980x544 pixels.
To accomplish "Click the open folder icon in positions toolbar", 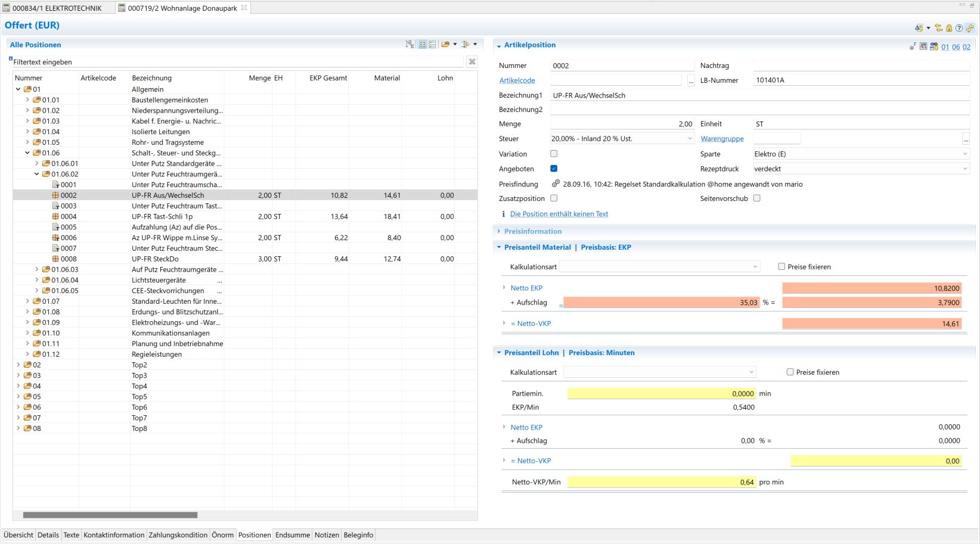I will (445, 44).
